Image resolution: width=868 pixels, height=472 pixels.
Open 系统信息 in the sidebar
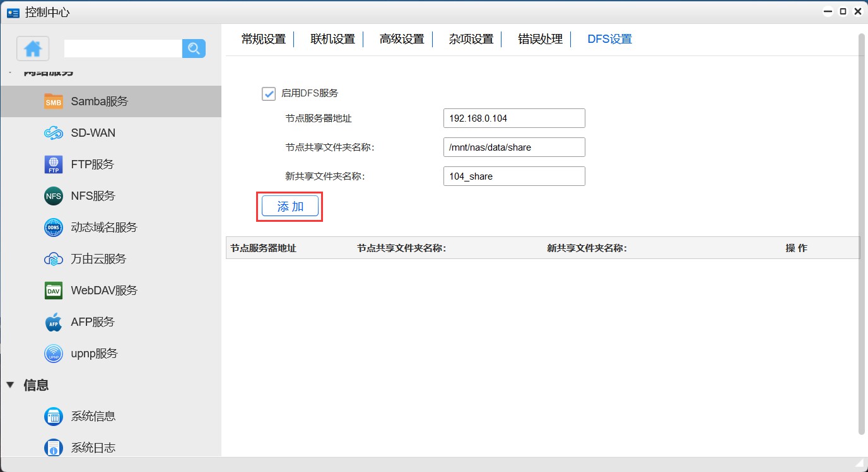(x=93, y=417)
